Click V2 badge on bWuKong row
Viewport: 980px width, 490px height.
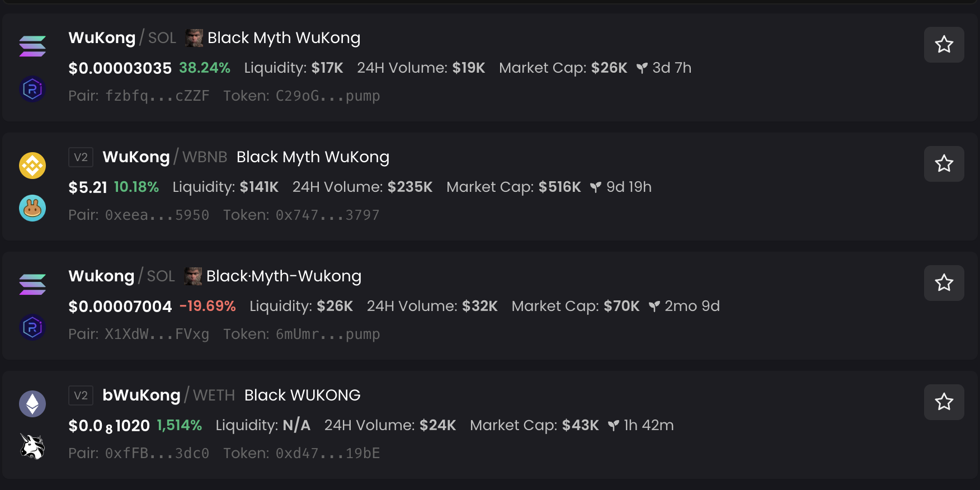[81, 395]
